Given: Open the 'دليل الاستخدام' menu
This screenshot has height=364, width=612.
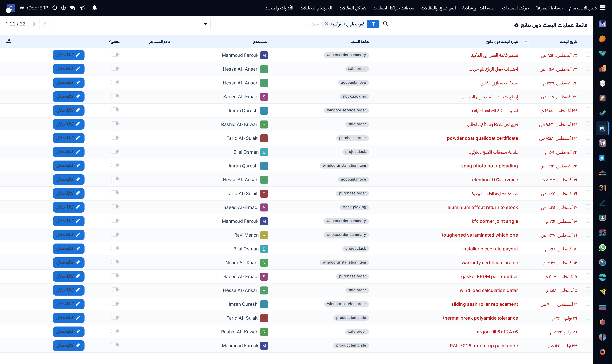Looking at the screenshot, I should (x=582, y=8).
